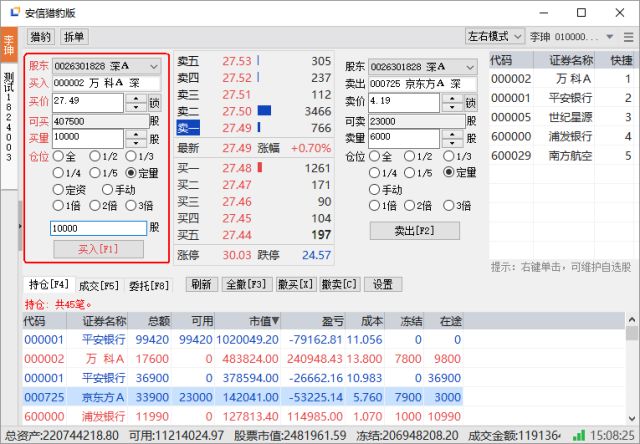Screen dimensions: 640x444
Task: Click the signal strength icon in status bar
Action: click(578, 435)
